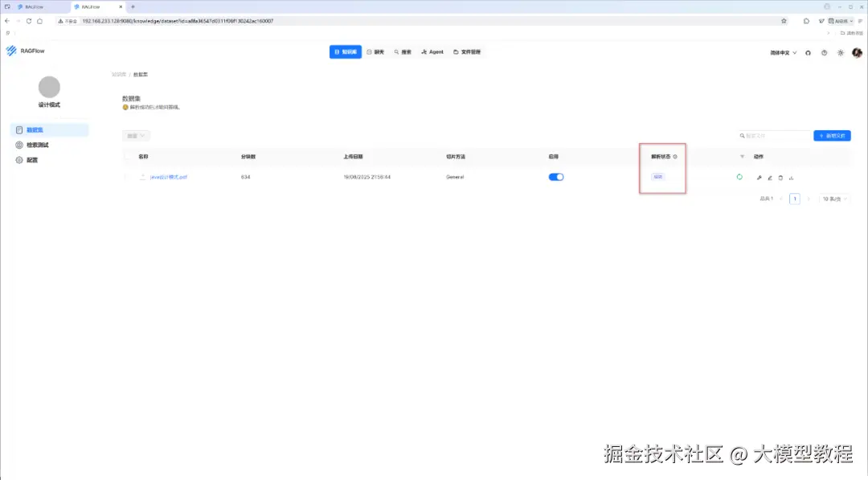Tick the checkbox for java设计模式.pdf row

[128, 177]
